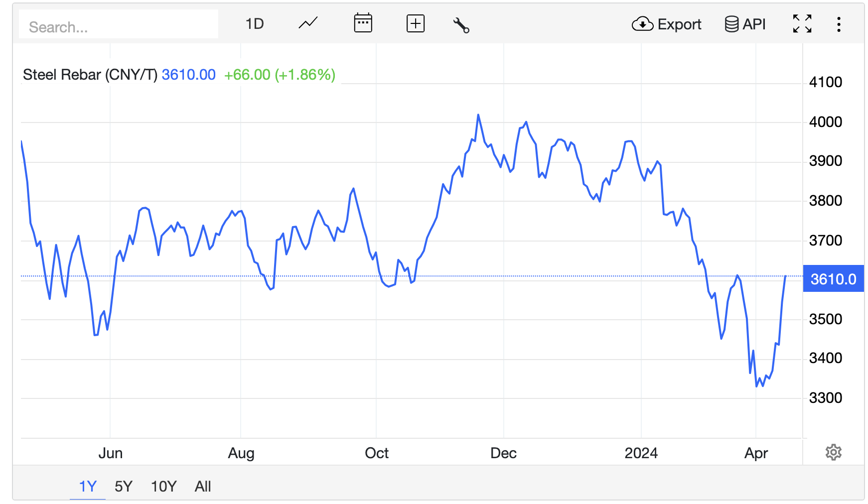Click the plus box compare icon
The image size is (868, 504).
point(415,23)
